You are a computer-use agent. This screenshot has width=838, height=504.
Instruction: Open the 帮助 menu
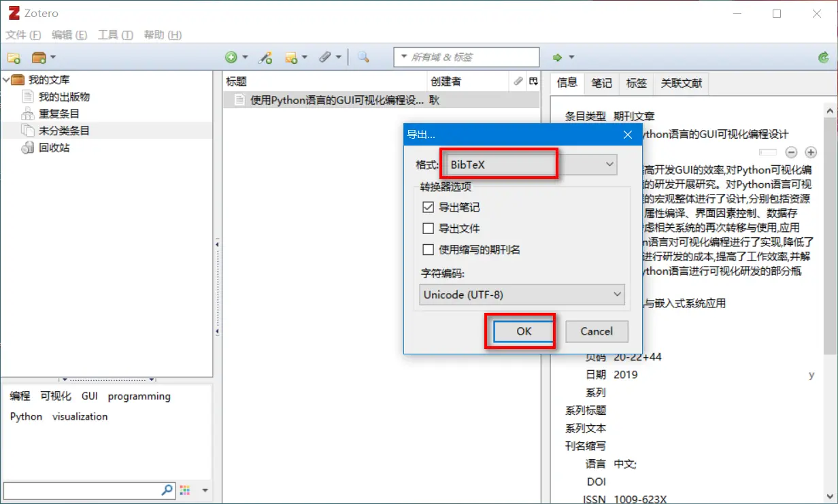163,35
